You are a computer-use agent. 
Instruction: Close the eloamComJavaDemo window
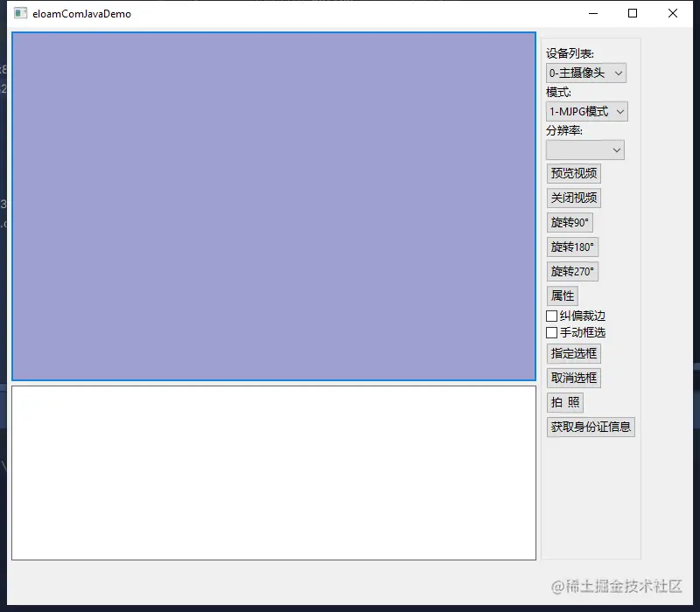(x=673, y=13)
